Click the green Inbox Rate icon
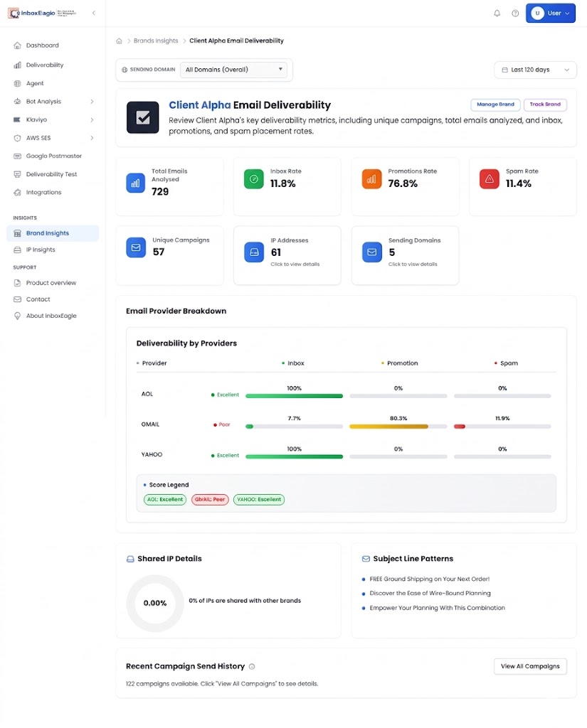This screenshot has width=587, height=728. click(254, 179)
